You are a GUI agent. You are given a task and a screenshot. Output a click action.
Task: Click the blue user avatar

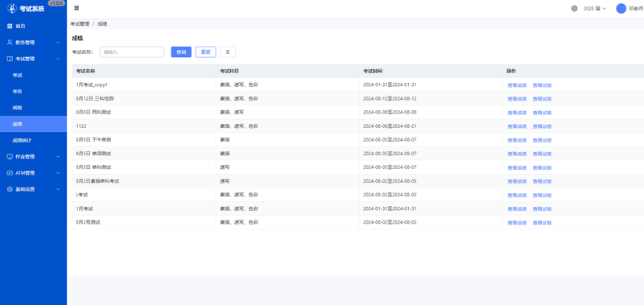[x=621, y=9]
